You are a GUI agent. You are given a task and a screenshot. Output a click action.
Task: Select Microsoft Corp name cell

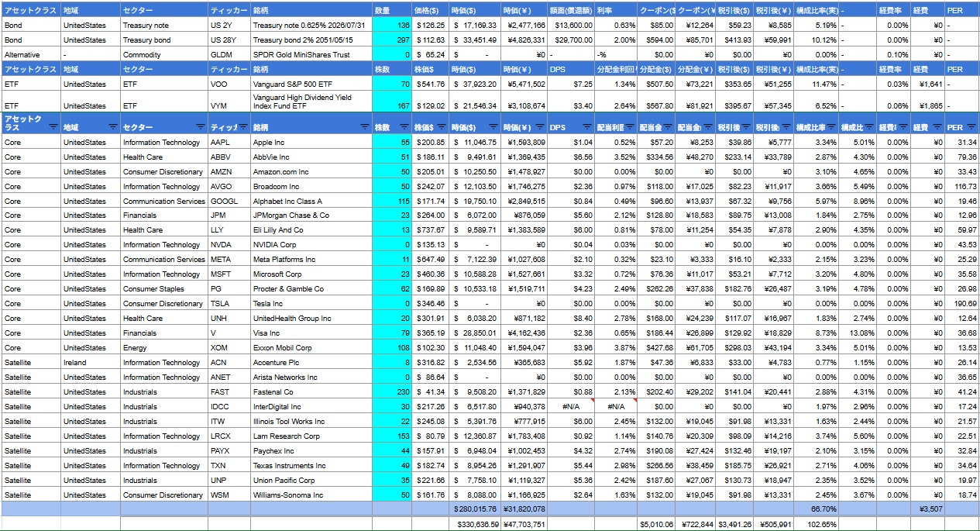pos(311,274)
